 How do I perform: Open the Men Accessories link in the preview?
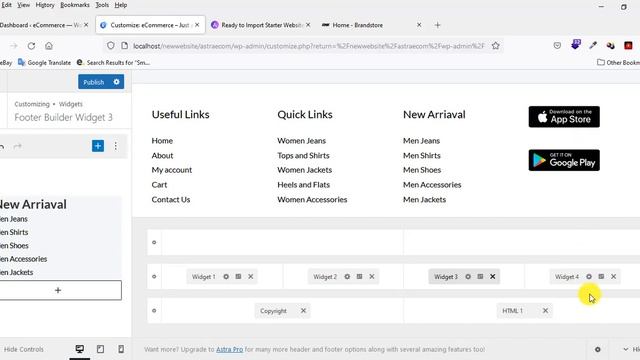(x=432, y=185)
